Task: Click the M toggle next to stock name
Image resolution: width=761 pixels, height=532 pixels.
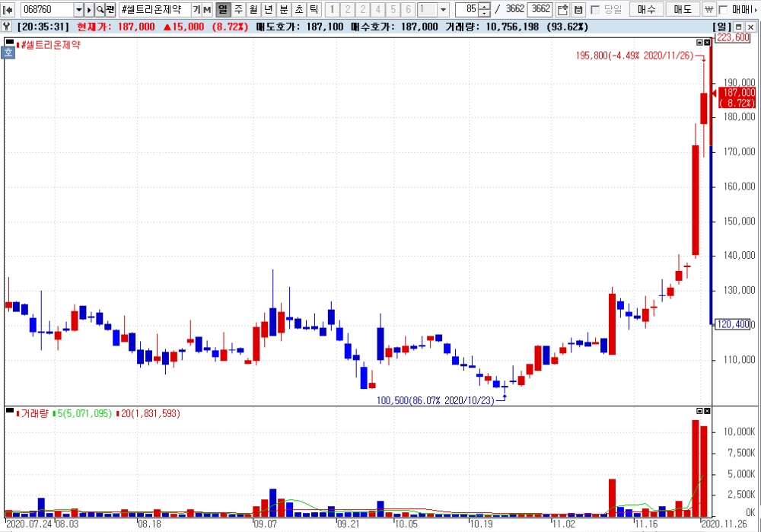Action: 207,9
